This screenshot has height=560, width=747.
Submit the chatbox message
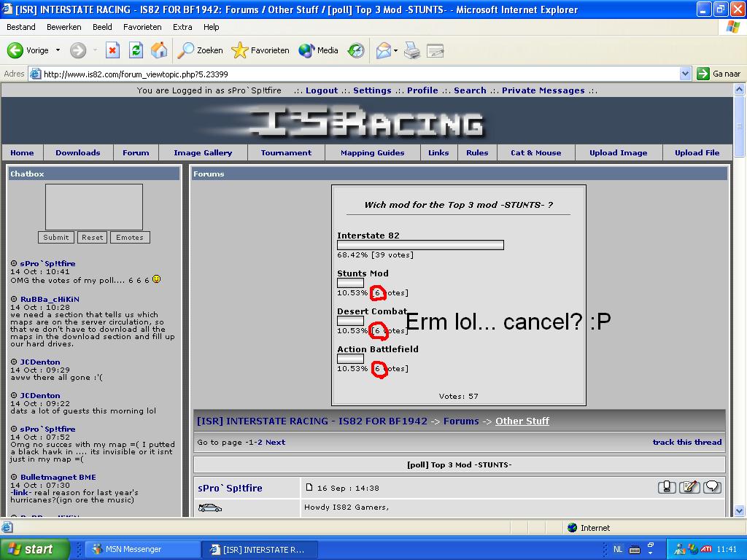click(x=55, y=237)
